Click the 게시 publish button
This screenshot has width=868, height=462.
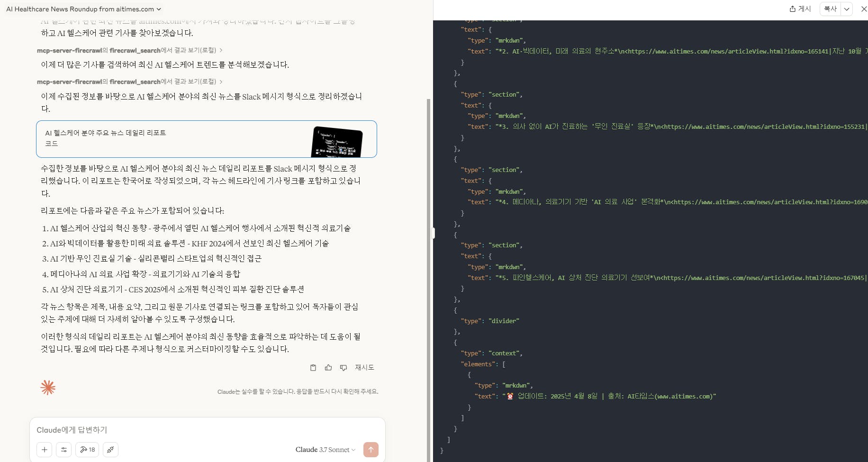pyautogui.click(x=800, y=9)
